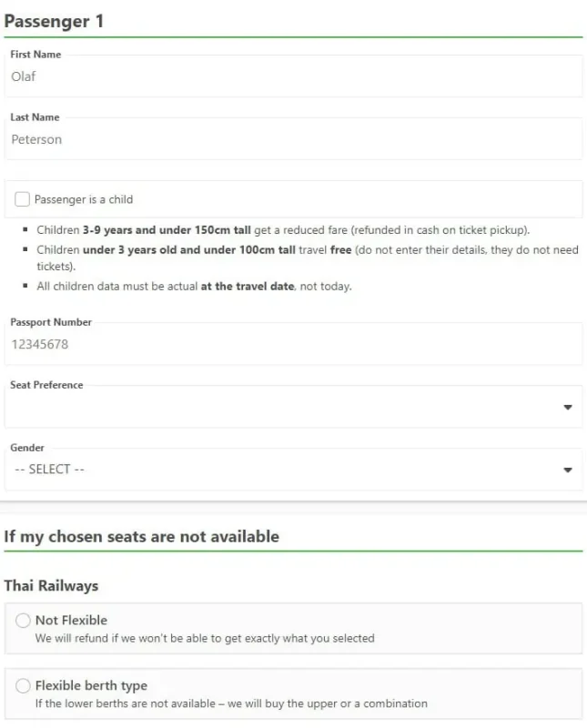This screenshot has width=587, height=728.
Task: Click the Flexible berth type label text
Action: pyautogui.click(x=92, y=685)
